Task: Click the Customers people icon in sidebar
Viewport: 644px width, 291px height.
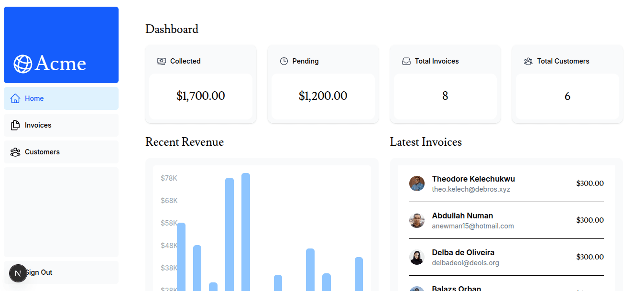Action: (15, 152)
